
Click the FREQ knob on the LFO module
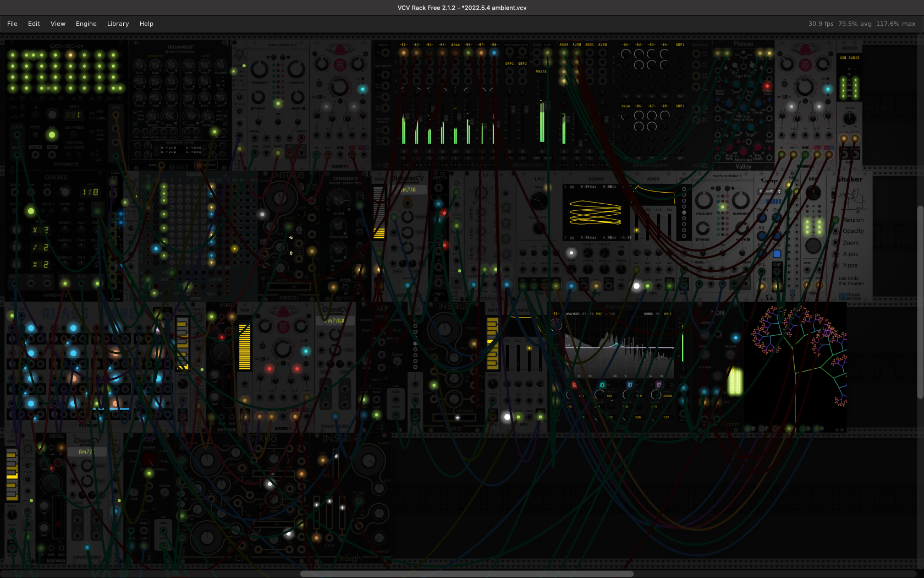(538, 201)
